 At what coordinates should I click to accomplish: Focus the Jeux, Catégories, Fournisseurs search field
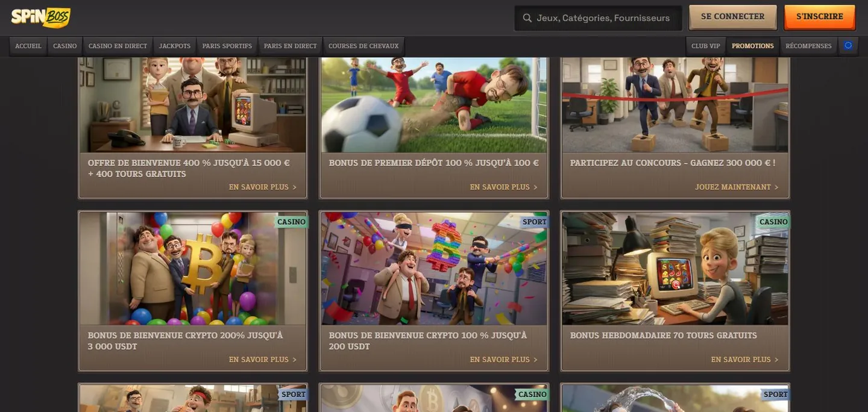[598, 18]
